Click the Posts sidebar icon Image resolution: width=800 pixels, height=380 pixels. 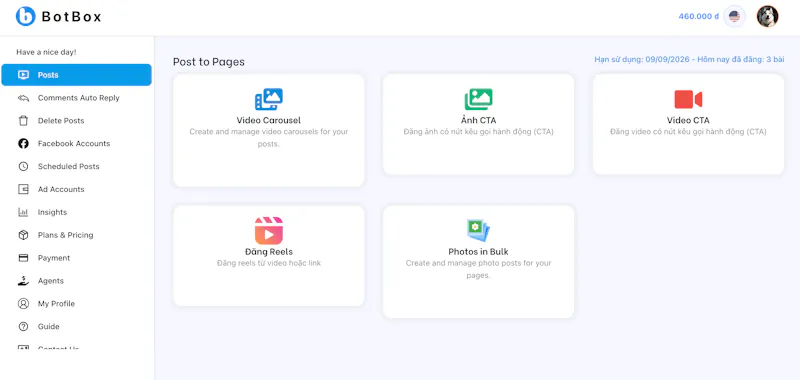click(x=23, y=75)
